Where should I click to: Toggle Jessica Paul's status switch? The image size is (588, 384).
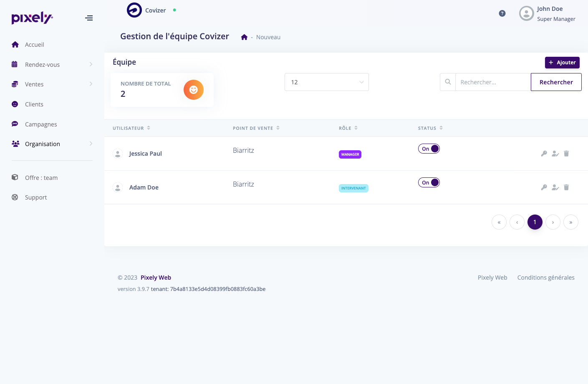tap(429, 149)
